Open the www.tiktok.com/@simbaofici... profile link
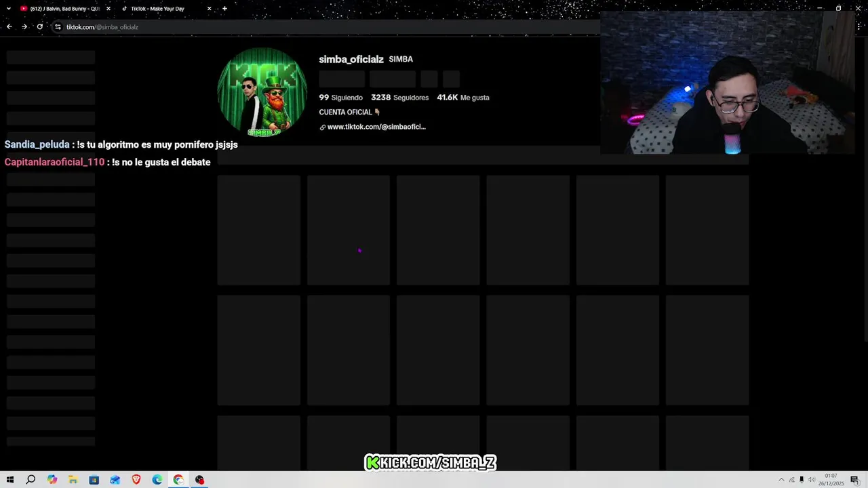Viewport: 868px width, 488px height. click(376, 127)
